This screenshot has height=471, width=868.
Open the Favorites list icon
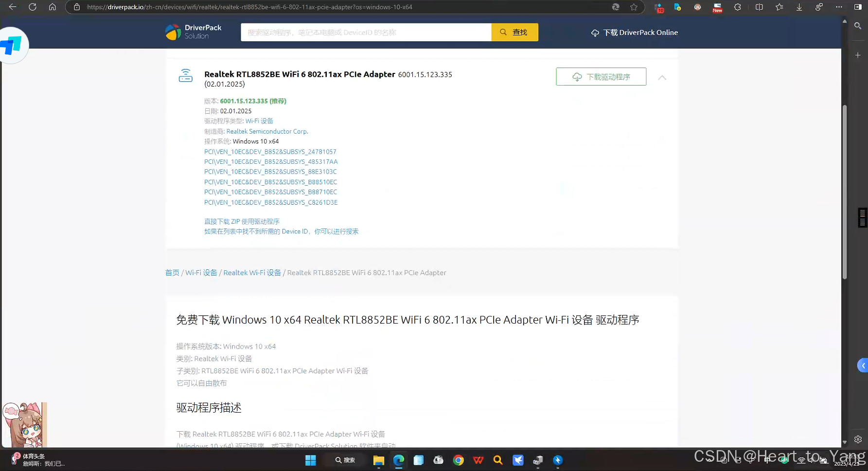[x=779, y=7]
